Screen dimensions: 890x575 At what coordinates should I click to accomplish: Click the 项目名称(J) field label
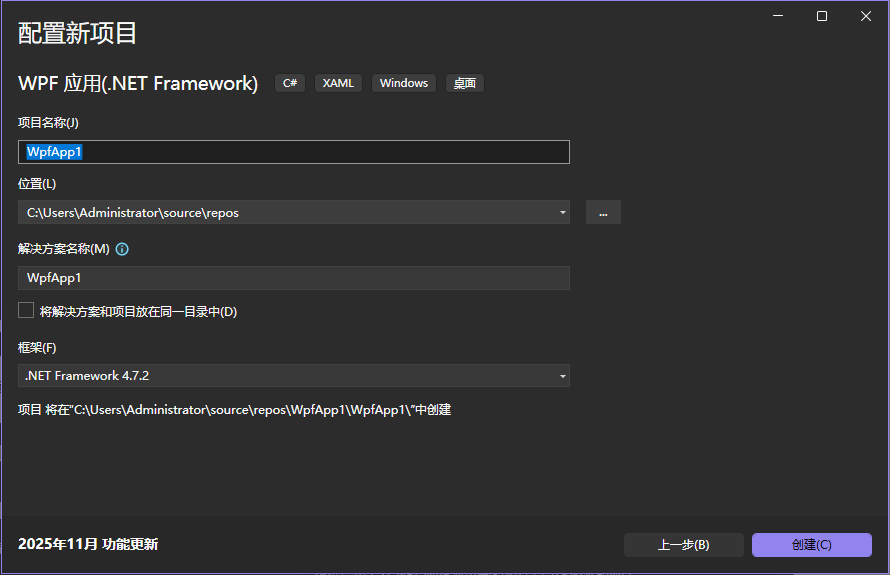48,122
